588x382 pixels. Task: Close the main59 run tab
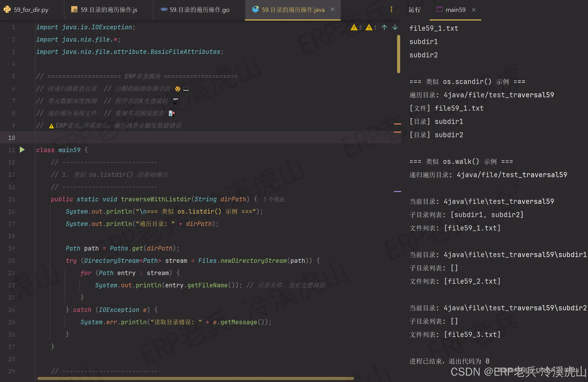pos(474,10)
